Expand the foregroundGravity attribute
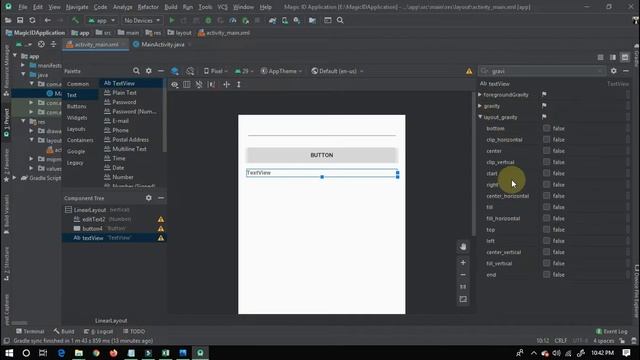 pyautogui.click(x=480, y=95)
